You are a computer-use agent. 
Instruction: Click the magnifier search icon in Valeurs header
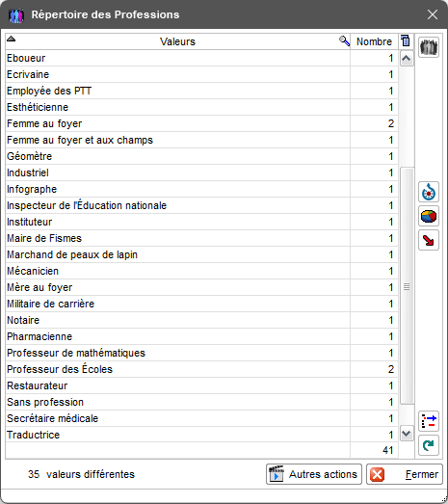tap(344, 40)
